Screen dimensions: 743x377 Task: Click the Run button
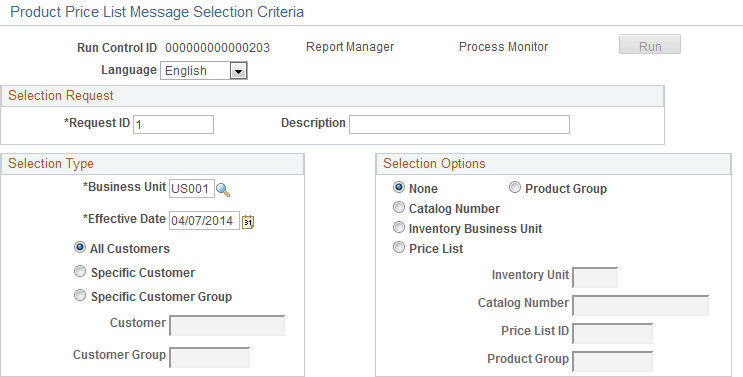[x=650, y=45]
